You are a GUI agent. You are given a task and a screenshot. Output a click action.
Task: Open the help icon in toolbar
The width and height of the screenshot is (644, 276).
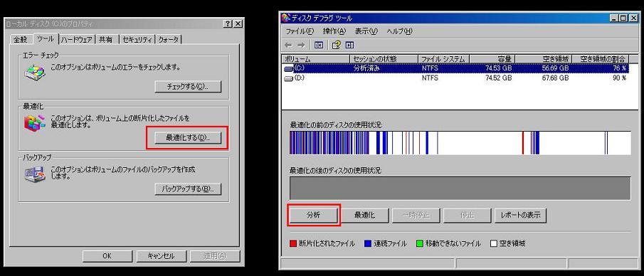[337, 46]
